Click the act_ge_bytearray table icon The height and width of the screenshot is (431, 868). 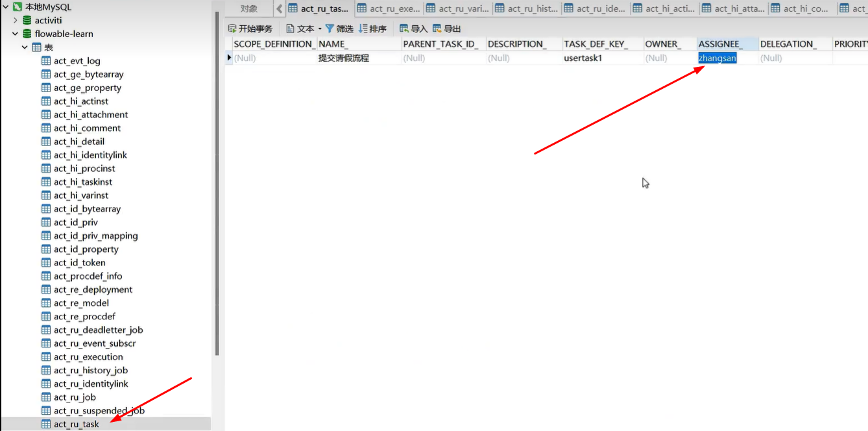pos(46,75)
